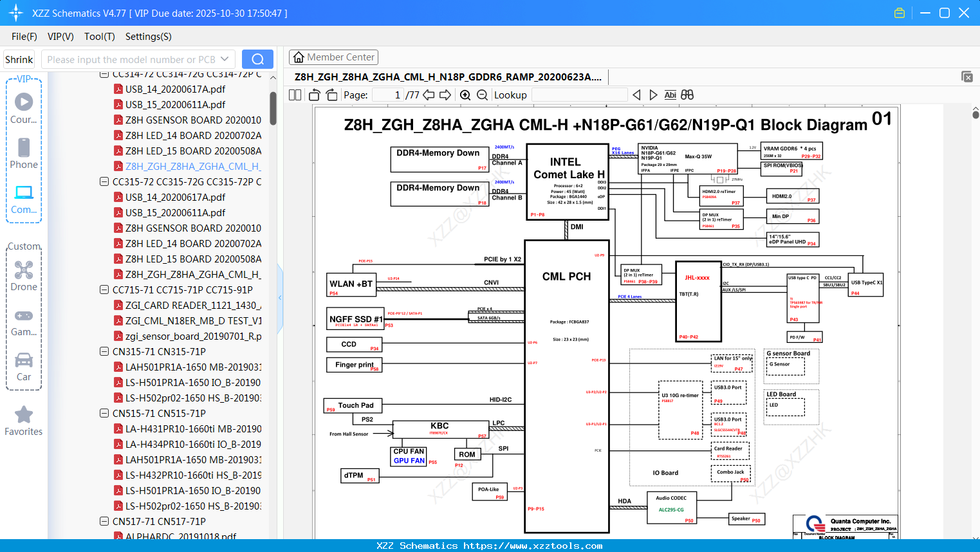
Task: Click the yellow icon in the title bar
Action: [x=900, y=13]
